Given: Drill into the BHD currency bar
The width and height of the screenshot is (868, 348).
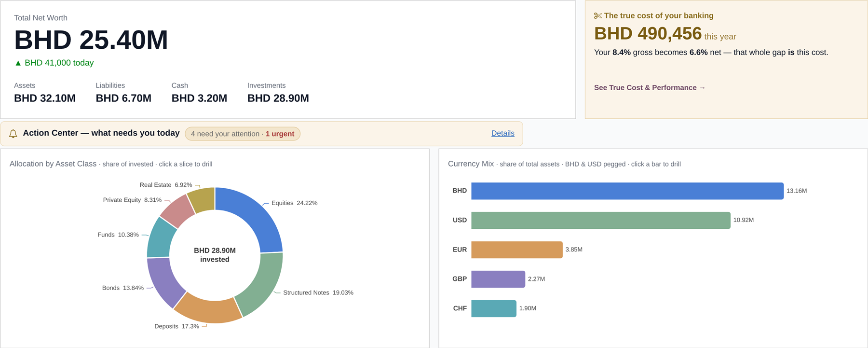Looking at the screenshot, I should [x=627, y=191].
